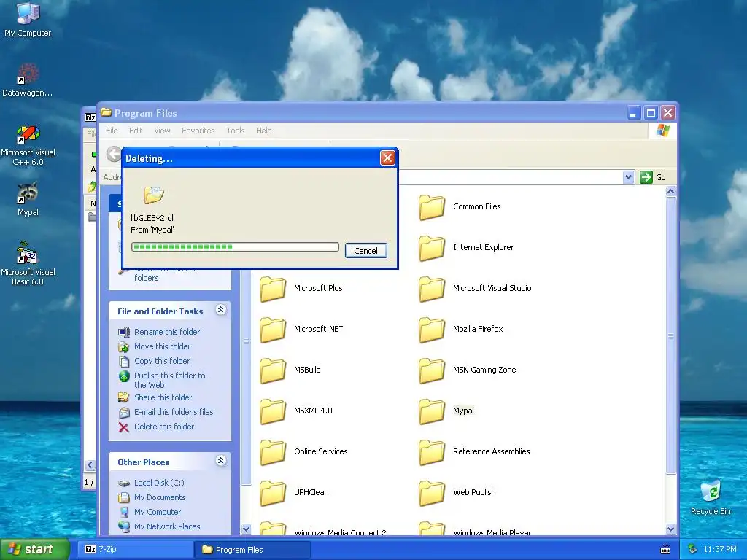Open the File menu
The width and height of the screenshot is (747, 560).
click(x=112, y=131)
